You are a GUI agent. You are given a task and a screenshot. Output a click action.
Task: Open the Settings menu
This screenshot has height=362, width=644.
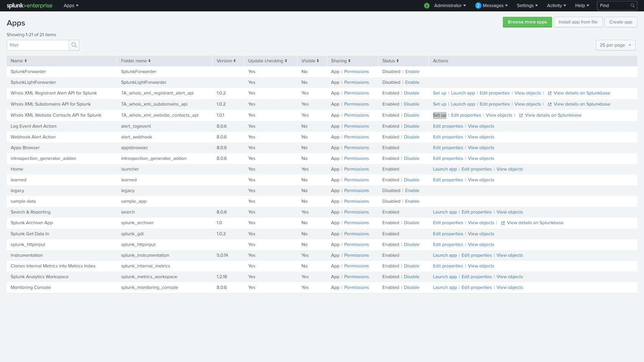(527, 6)
